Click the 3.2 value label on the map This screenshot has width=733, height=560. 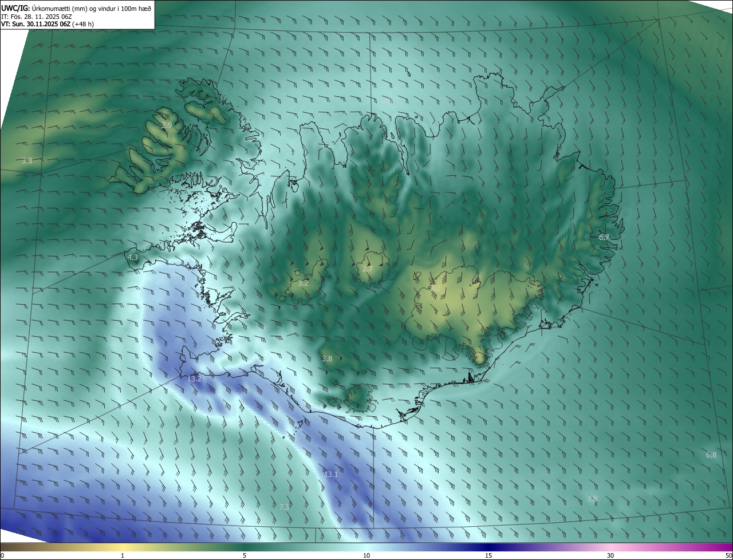click(304, 283)
